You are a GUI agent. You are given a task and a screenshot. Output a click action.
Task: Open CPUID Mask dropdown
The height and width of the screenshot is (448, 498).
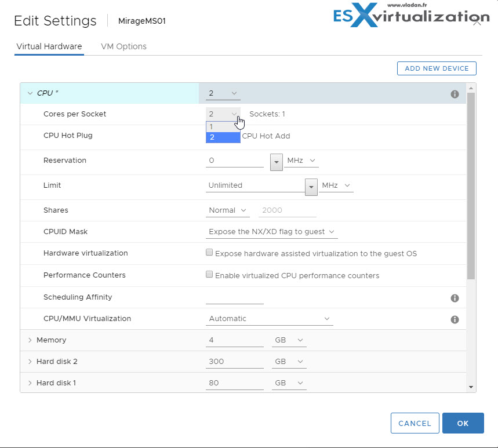(271, 232)
